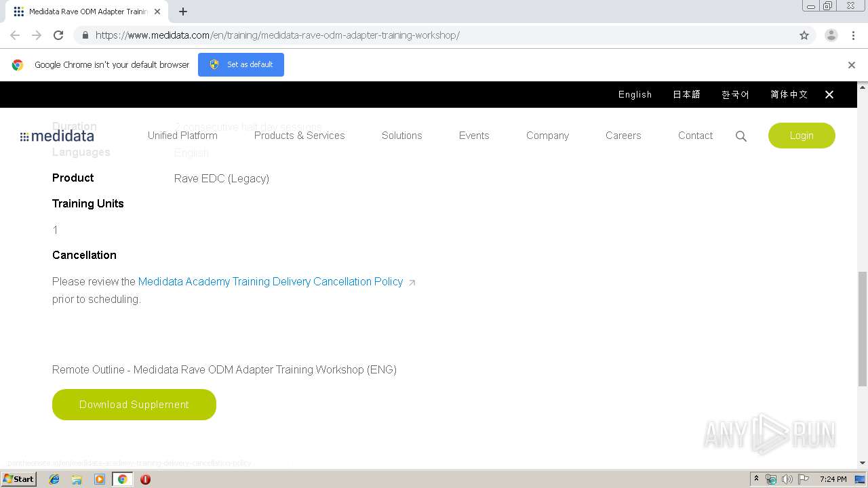
Task: Click the green Login button
Action: (802, 136)
